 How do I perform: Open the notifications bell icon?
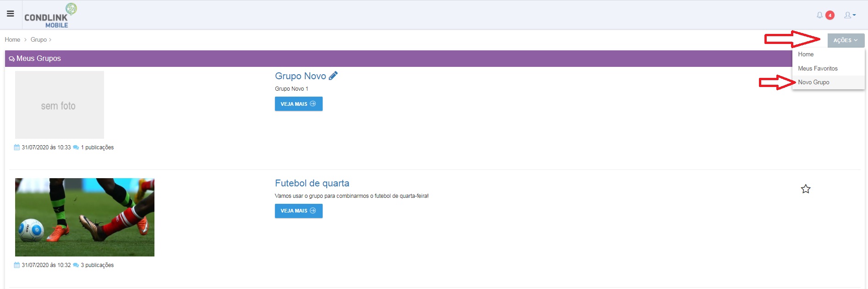tap(819, 15)
